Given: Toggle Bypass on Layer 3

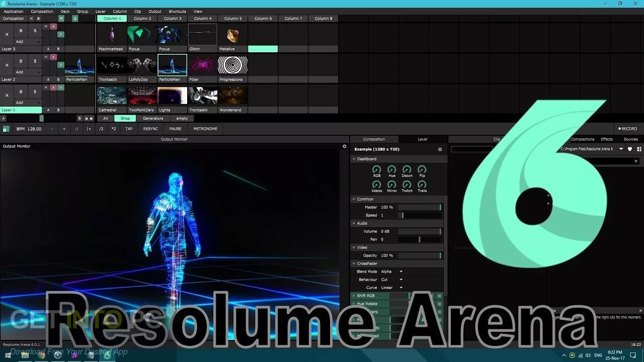Looking at the screenshot, I should (x=21, y=31).
